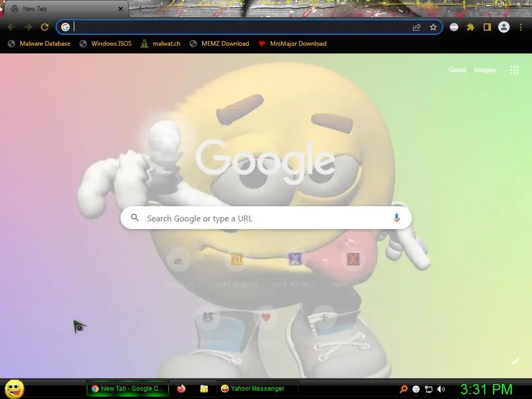Customize this page with the pencil icon
Screen dimensions: 532x399
515,362
